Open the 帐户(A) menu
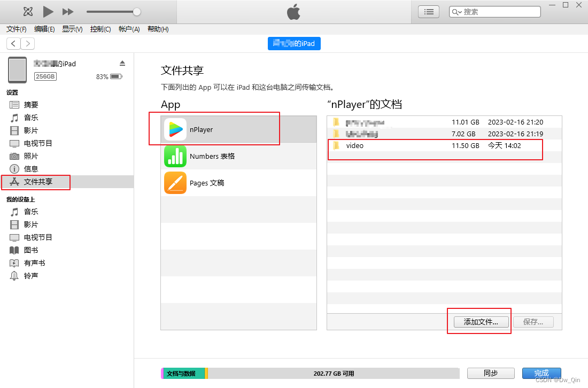Viewport: 588px width, 388px height. (x=128, y=29)
